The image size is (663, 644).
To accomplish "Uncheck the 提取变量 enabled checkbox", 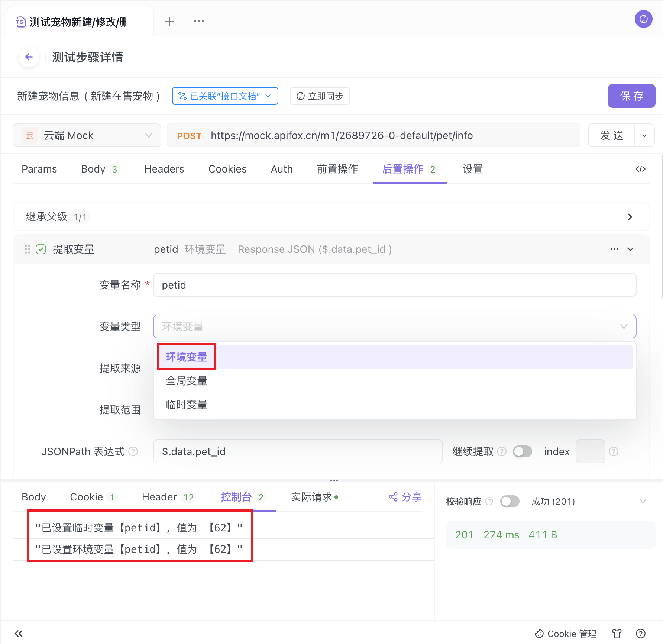I will 41,249.
